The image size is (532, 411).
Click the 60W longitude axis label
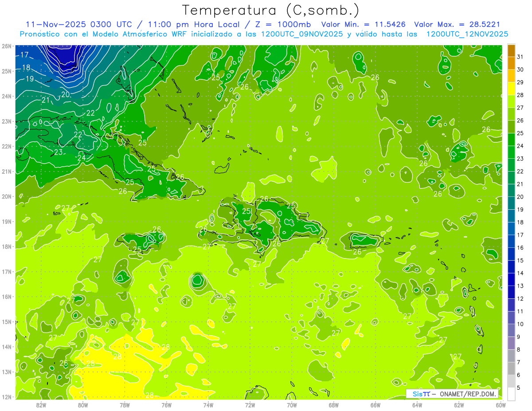[501, 405]
